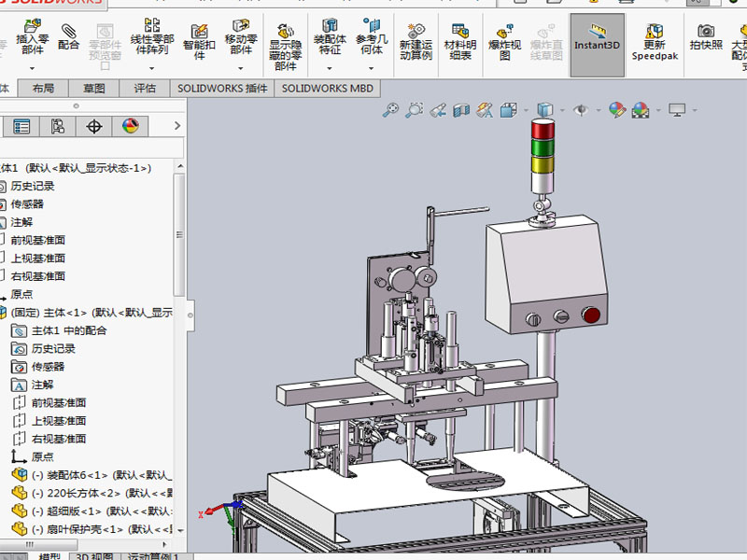Click the Previous View icon
Screen dimensions: 747x560
[x=438, y=110]
